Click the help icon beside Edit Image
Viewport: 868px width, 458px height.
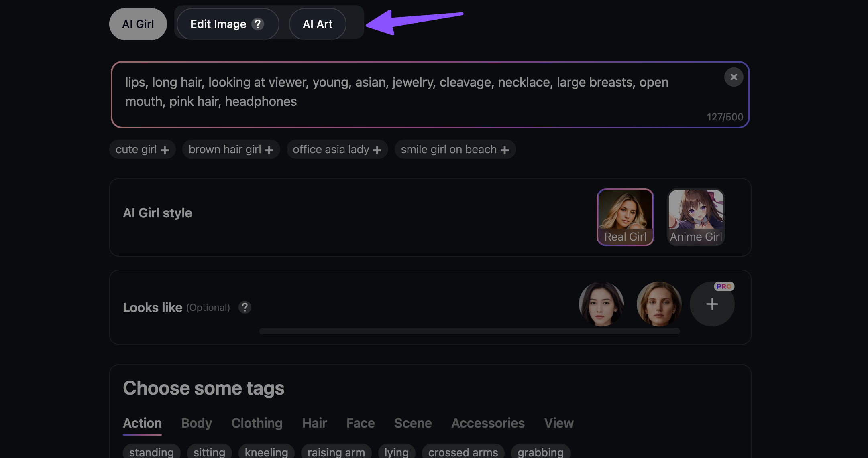(258, 24)
